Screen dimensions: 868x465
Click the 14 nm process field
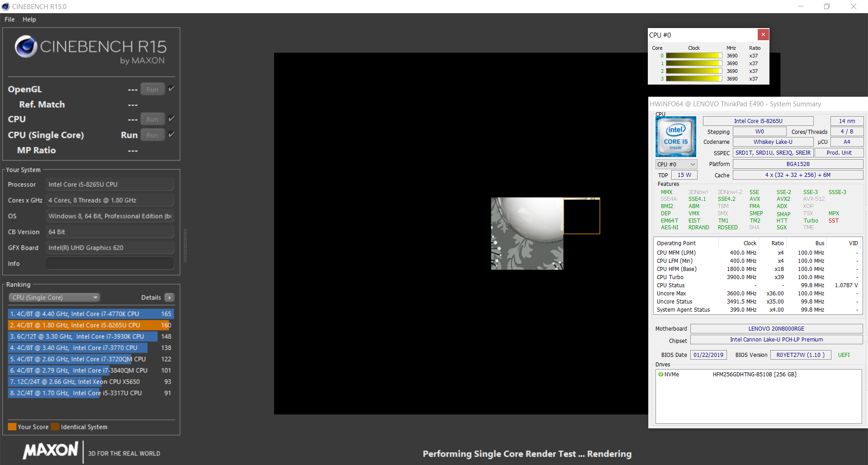coord(847,121)
